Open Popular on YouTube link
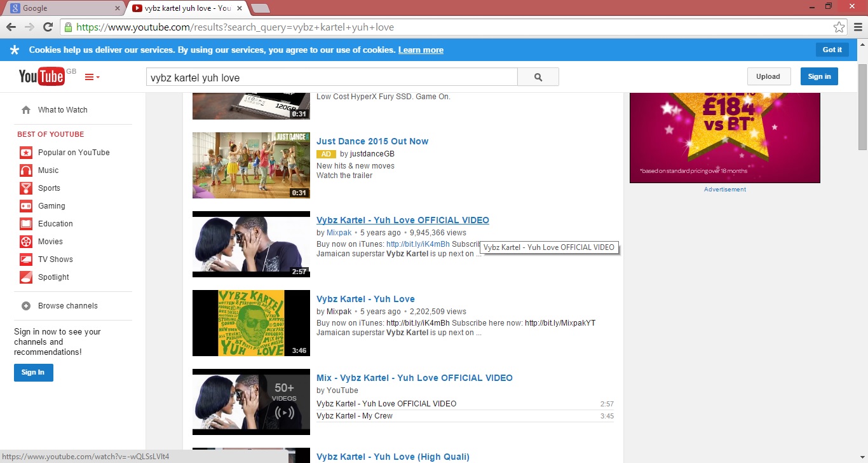The image size is (868, 463). pyautogui.click(x=74, y=153)
